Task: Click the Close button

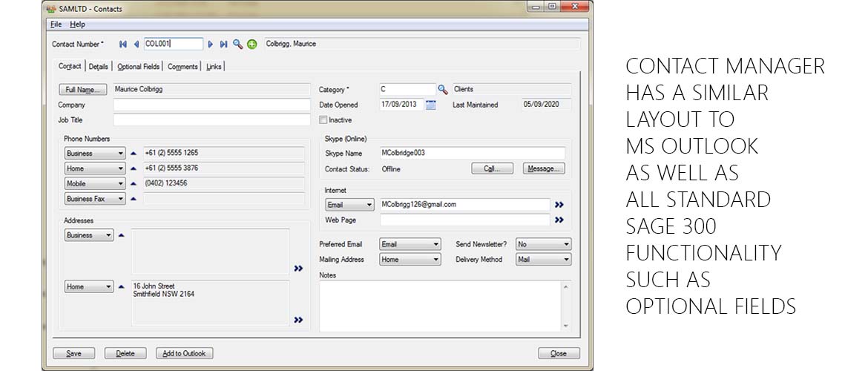Action: tap(559, 353)
